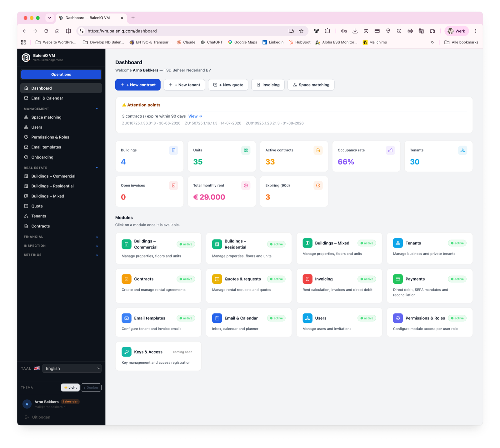Open the Users module icon
500x448 pixels.
[x=307, y=318]
